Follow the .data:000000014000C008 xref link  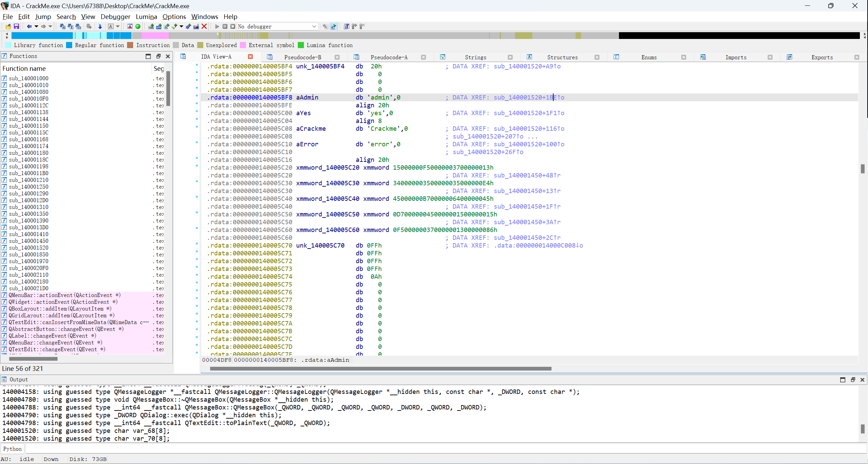click(538, 246)
